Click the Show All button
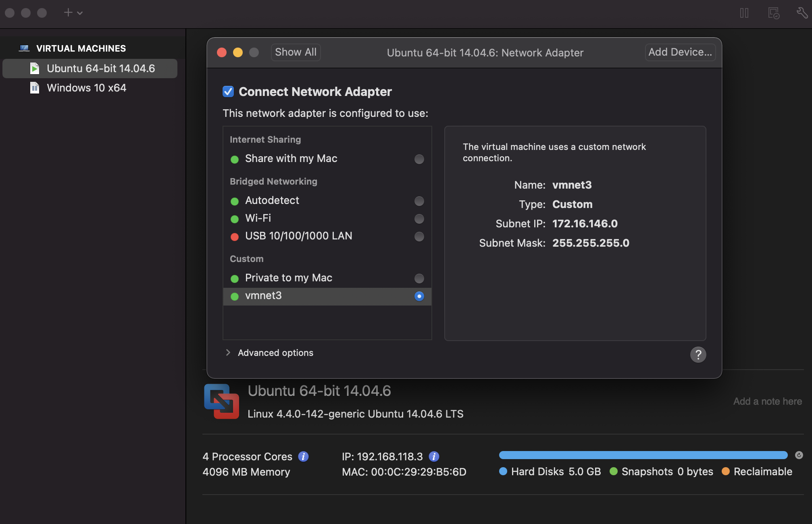The image size is (812, 524). coord(296,52)
